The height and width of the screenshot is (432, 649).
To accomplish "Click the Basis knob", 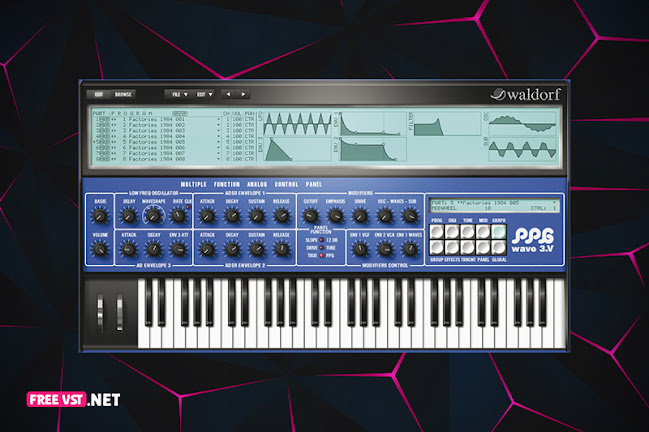I will coord(100,216).
